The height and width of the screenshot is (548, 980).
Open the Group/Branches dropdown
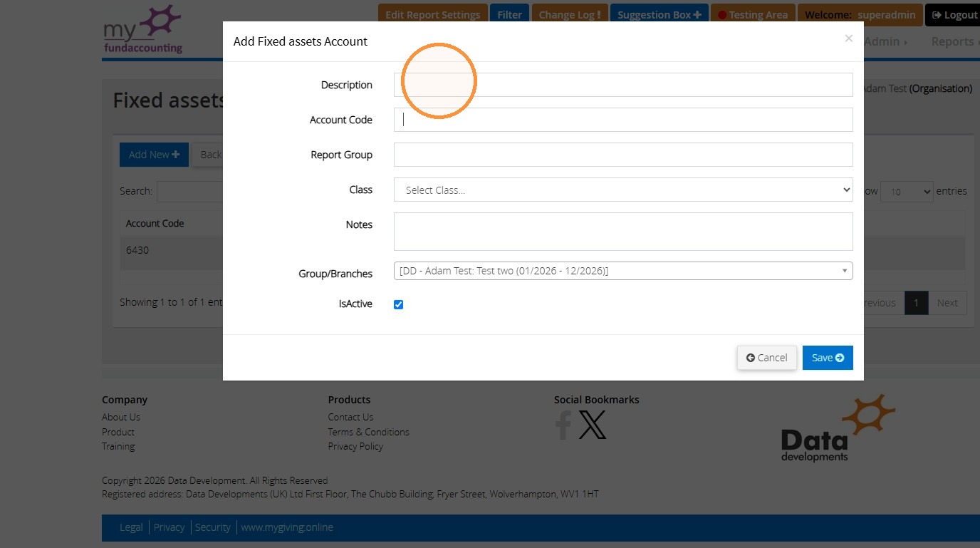click(x=623, y=271)
